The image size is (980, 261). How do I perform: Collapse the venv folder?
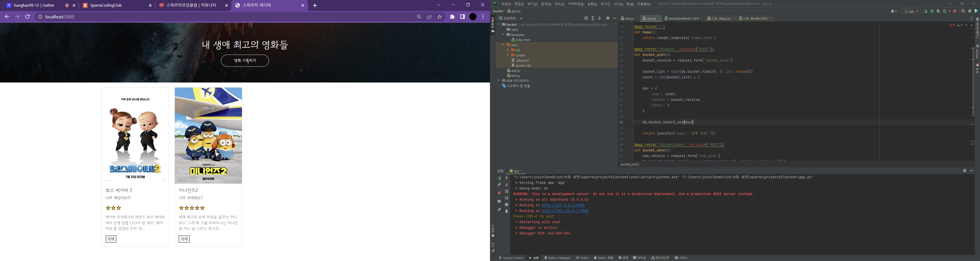[503, 45]
